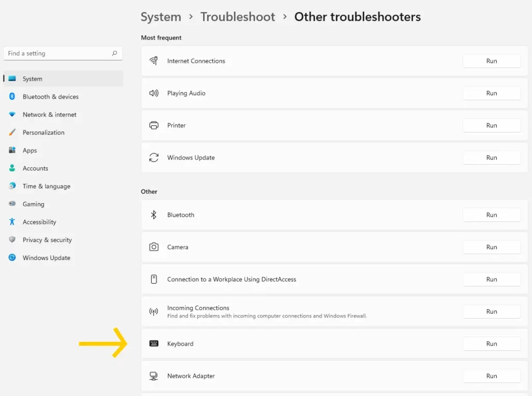Go back to Troubleshoot in breadcrumb
Screen dimensions: 532x396
coord(237,17)
